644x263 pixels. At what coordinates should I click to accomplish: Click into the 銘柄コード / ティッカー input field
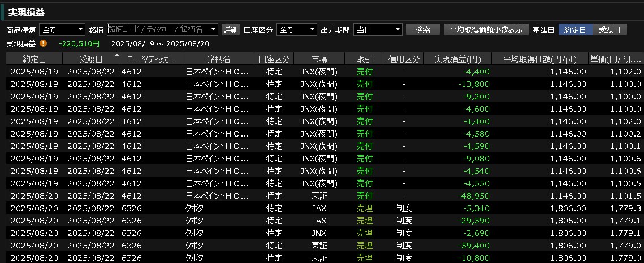[x=158, y=29]
